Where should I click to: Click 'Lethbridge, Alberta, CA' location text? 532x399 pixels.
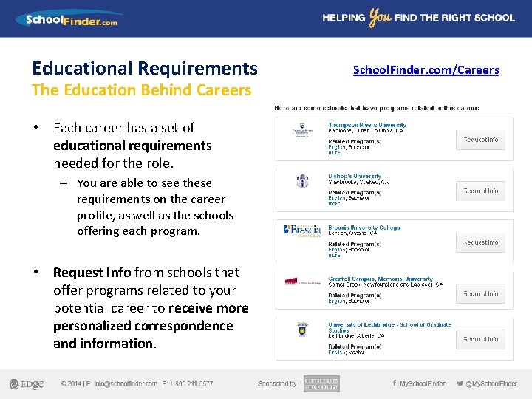(356, 335)
